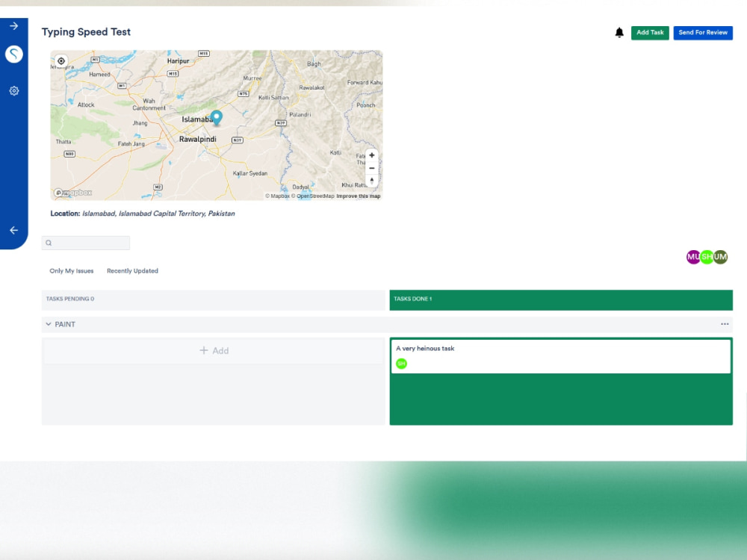Click the Tasks Done 1 column header
The height and width of the screenshot is (560, 747).
coord(561,300)
